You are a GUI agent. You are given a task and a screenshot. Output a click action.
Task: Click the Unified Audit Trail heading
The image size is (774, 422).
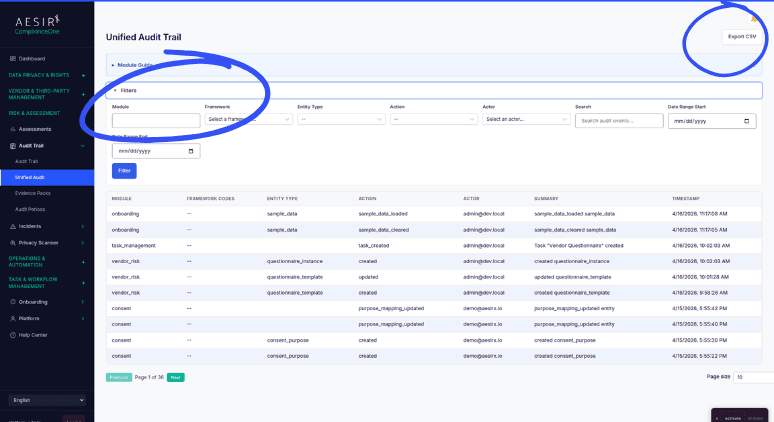144,37
